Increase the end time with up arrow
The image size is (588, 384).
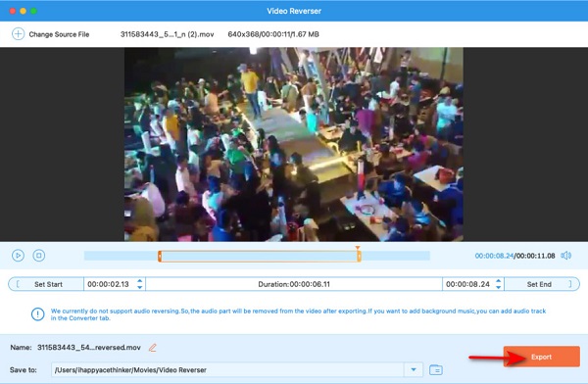(499, 280)
